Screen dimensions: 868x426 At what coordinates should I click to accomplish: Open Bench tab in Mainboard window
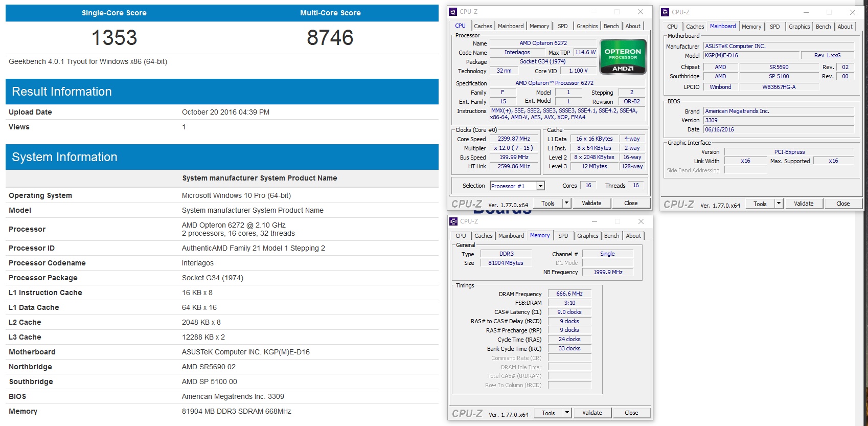[x=823, y=27]
